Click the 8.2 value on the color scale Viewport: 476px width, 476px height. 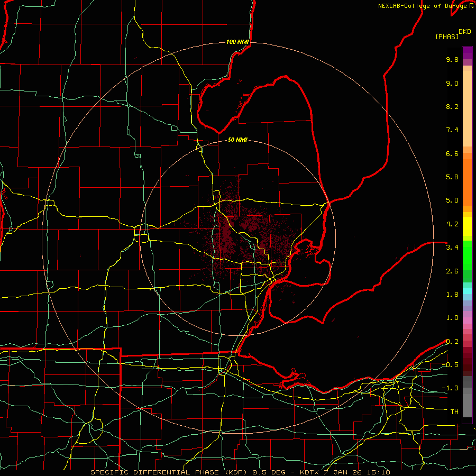(x=452, y=106)
